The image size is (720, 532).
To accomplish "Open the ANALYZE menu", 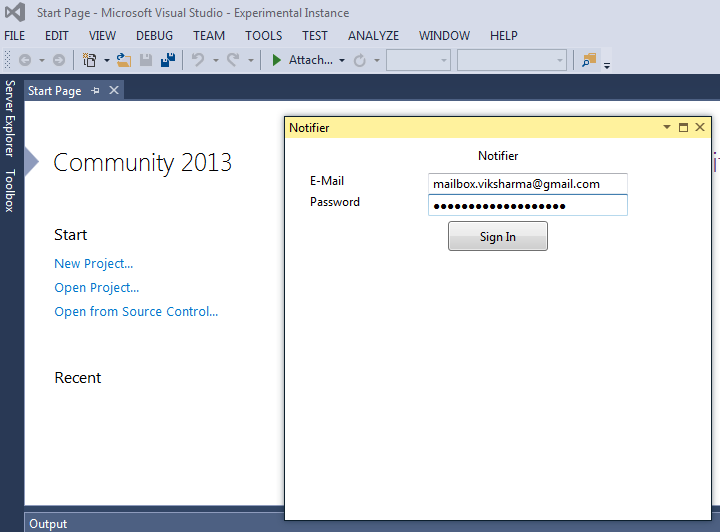I will coord(373,36).
